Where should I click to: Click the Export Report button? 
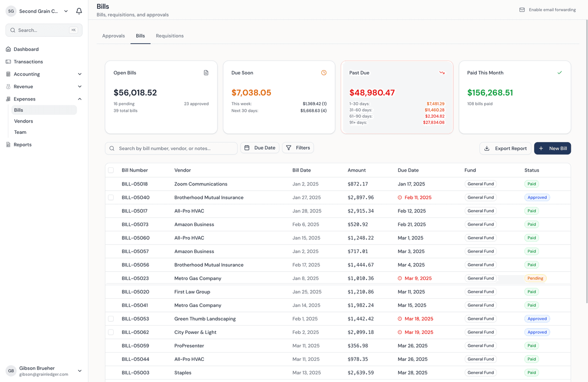(505, 148)
